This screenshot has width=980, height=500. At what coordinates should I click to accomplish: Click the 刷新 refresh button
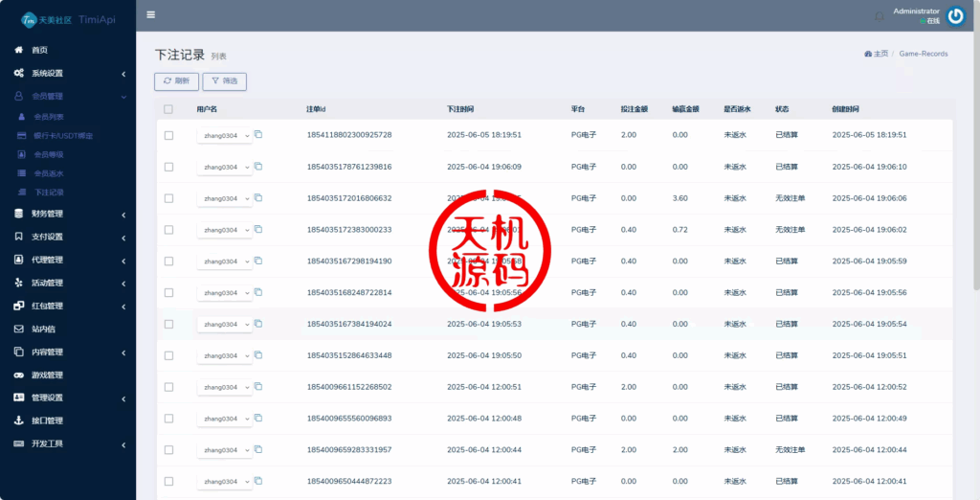point(176,81)
